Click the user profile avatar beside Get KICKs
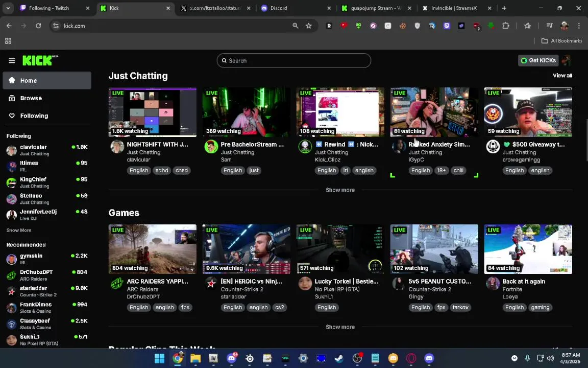Viewport: 588px width, 368px height. pos(566,60)
